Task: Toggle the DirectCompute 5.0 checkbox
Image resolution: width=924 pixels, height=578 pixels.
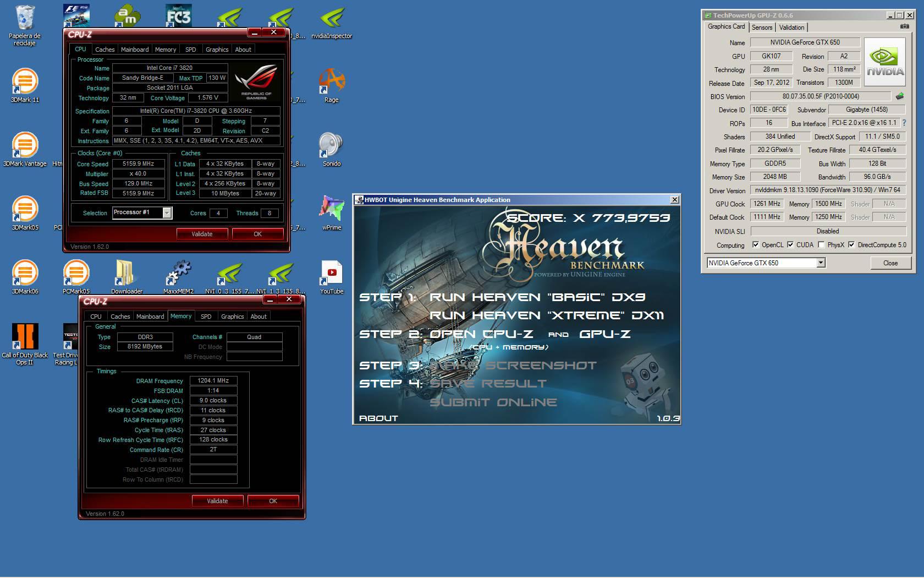Action: point(851,245)
